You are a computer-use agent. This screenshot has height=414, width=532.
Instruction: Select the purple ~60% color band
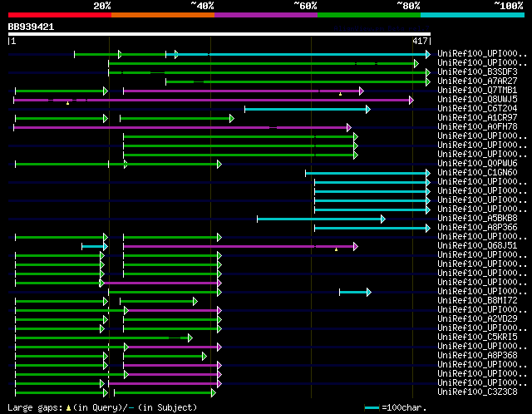[x=266, y=15]
